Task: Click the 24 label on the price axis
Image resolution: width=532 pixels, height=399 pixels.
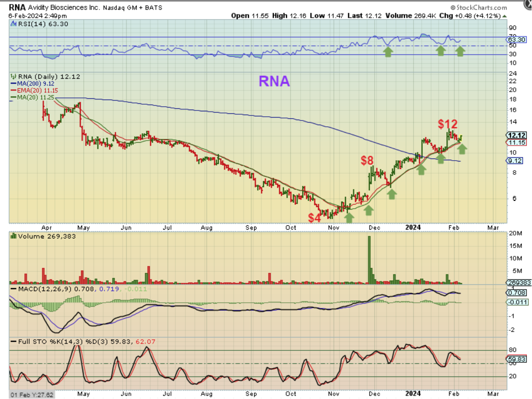Action: coord(513,74)
